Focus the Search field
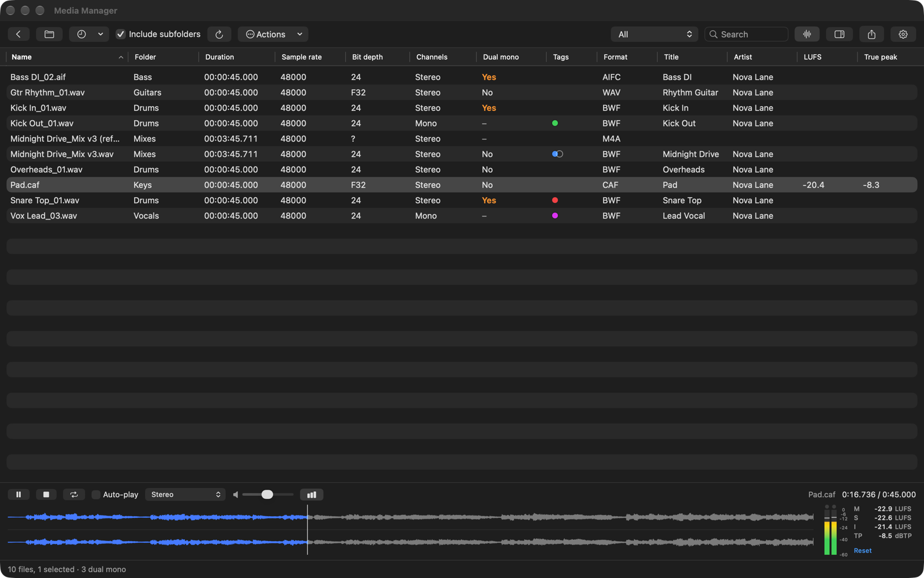This screenshot has height=578, width=924. click(746, 34)
